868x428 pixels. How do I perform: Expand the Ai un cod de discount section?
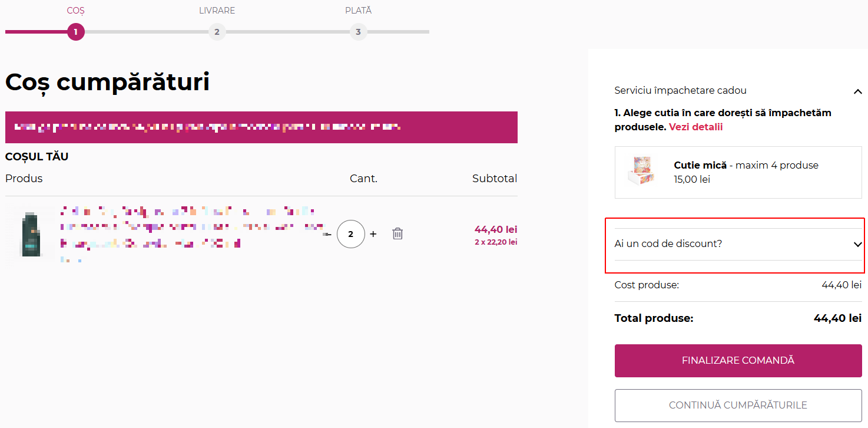pos(738,244)
